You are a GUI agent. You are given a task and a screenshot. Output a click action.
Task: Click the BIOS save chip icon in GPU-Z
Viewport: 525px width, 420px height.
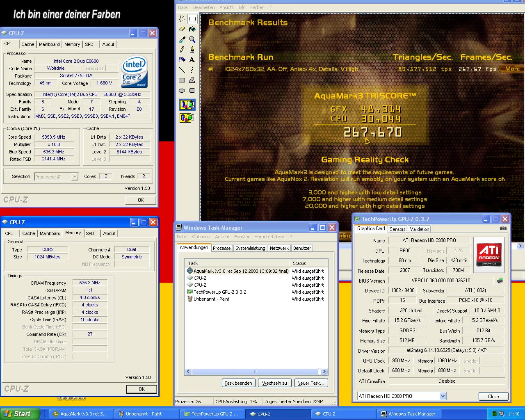point(500,281)
